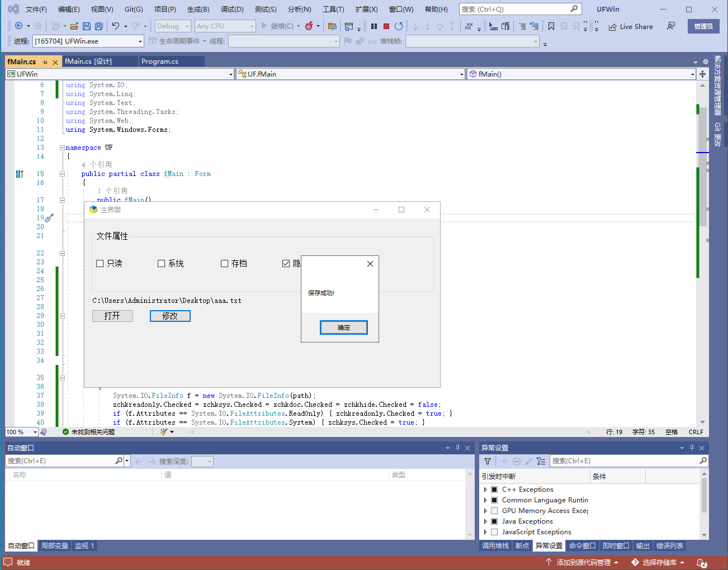Pin the fMain.cs tab
Viewport: 728px width, 570px height.
(x=45, y=62)
